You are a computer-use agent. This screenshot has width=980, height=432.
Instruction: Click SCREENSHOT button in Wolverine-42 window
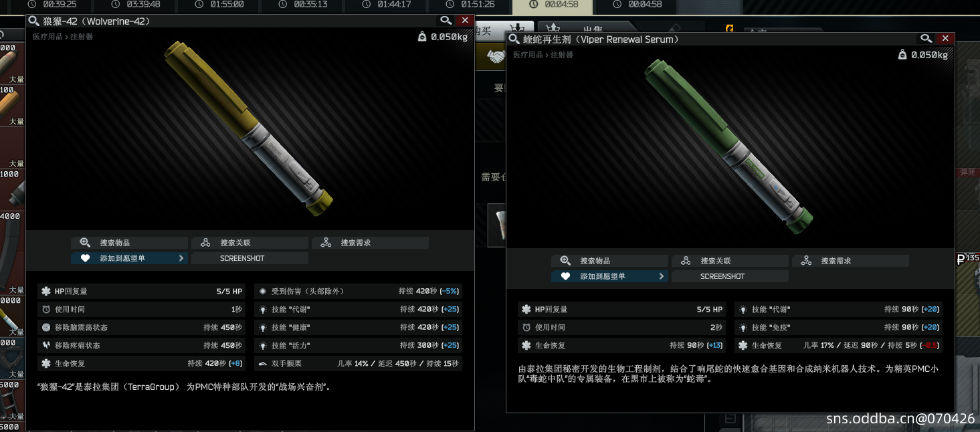click(x=250, y=258)
